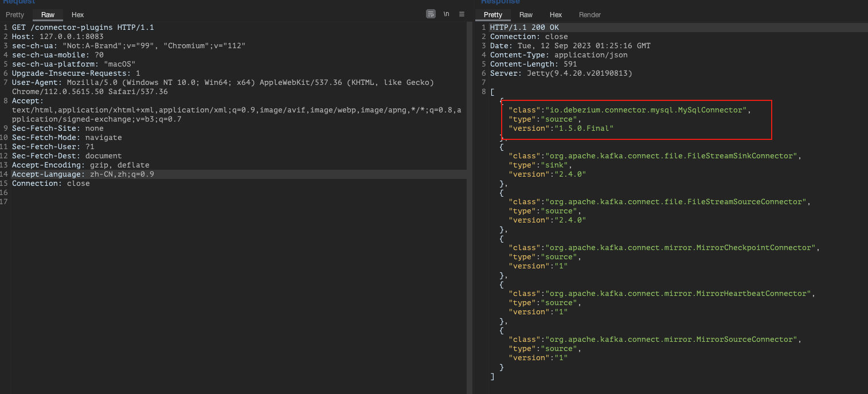Viewport: 868px width, 394px height.
Task: Show the Render tab in Response panel
Action: pyautogui.click(x=590, y=15)
